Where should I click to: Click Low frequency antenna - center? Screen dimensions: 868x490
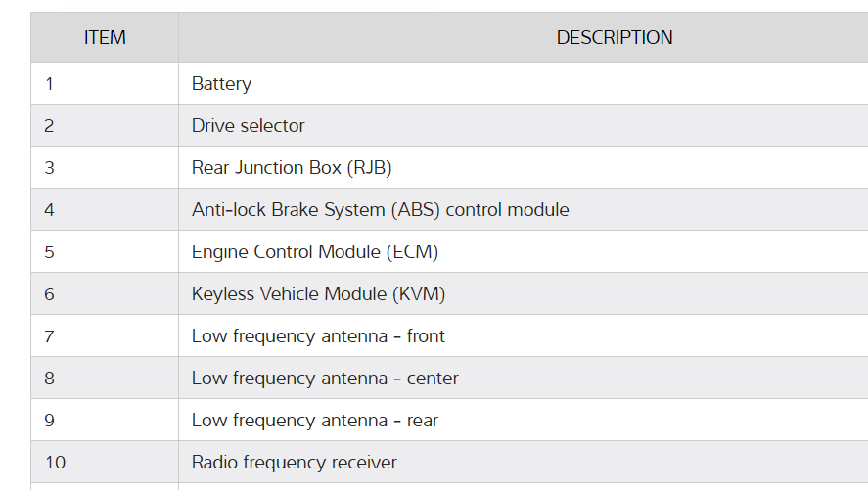click(x=325, y=379)
